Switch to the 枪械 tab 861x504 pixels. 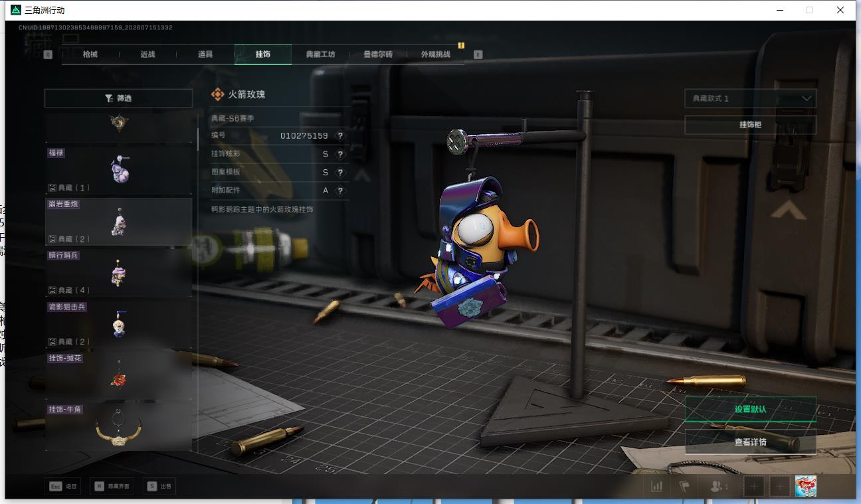[x=90, y=54]
